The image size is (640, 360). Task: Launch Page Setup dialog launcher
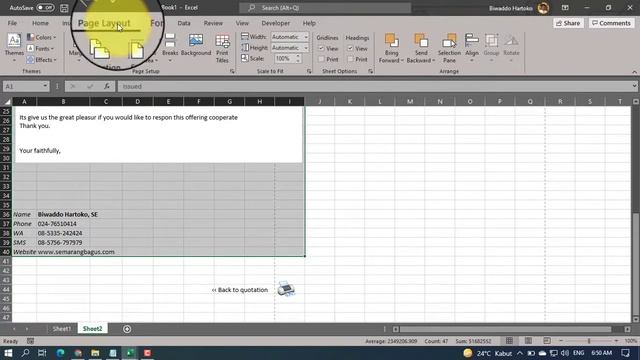[232, 71]
